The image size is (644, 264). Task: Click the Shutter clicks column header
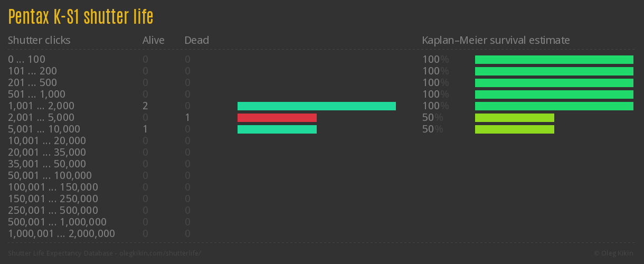(x=39, y=40)
